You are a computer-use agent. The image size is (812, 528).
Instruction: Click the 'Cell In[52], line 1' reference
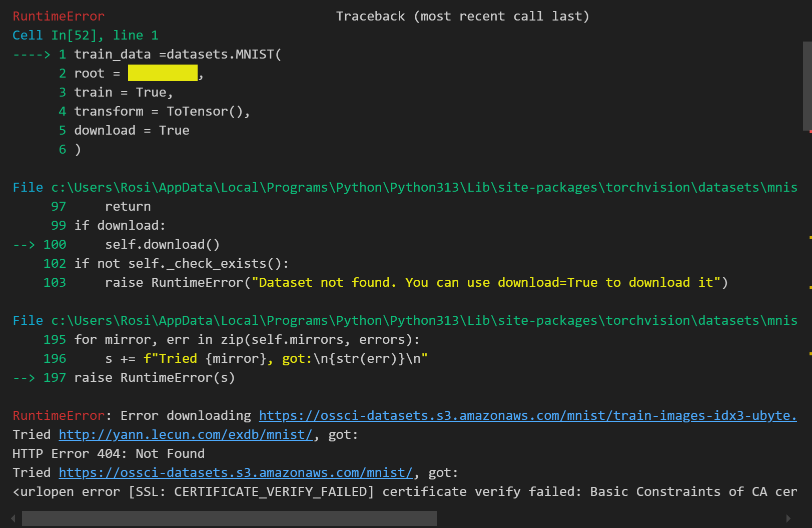(x=86, y=36)
